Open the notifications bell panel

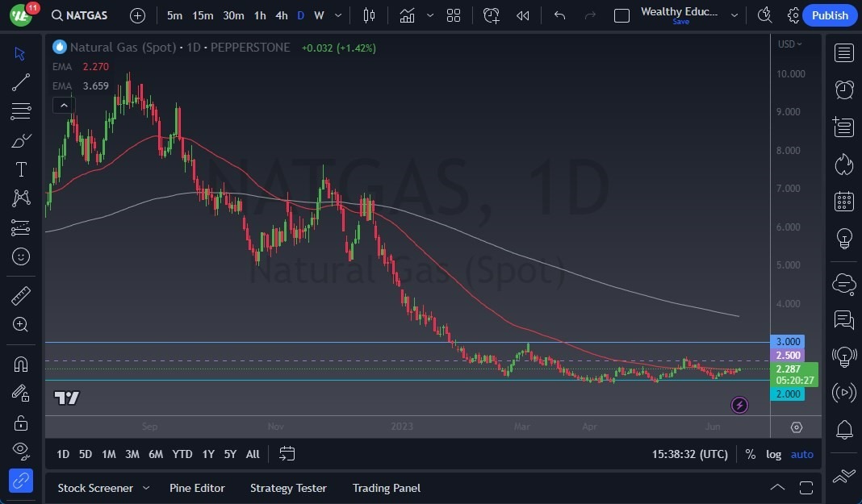844,429
